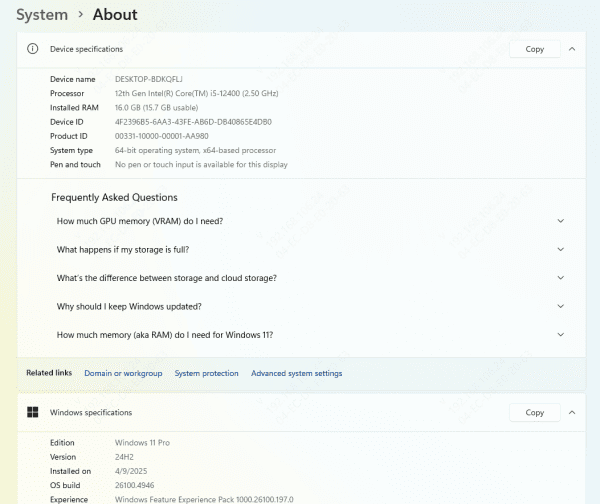Open Advanced system settings link
Image resolution: width=600 pixels, height=504 pixels.
296,373
